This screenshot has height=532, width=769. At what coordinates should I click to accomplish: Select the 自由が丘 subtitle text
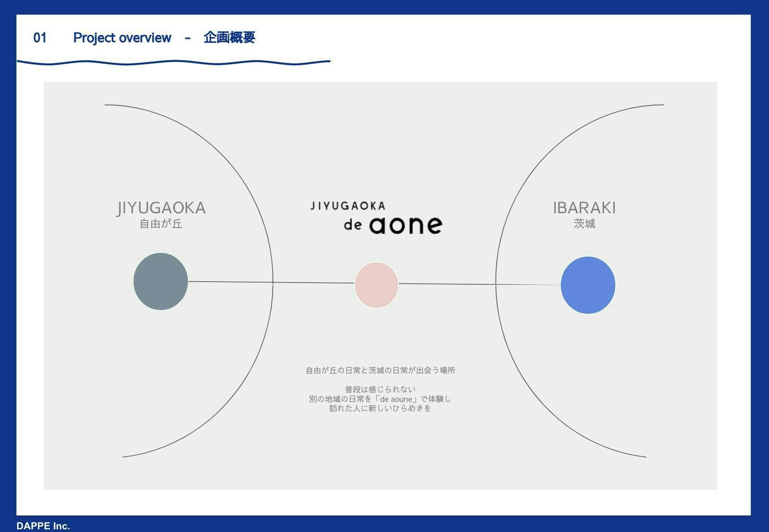click(161, 224)
